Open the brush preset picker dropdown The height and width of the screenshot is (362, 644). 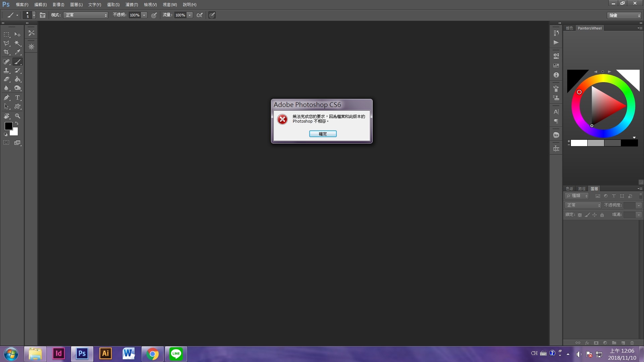click(x=34, y=15)
